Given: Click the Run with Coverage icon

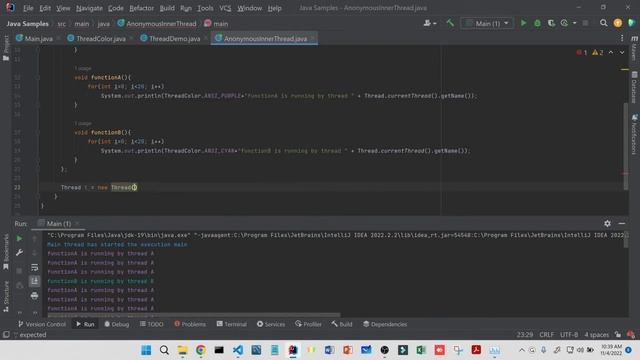Looking at the screenshot, I should pyautogui.click(x=551, y=23).
